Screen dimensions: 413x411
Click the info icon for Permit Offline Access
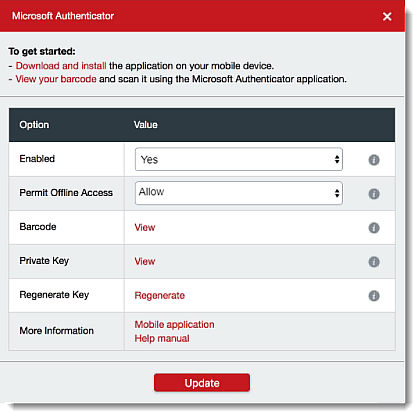(x=374, y=194)
